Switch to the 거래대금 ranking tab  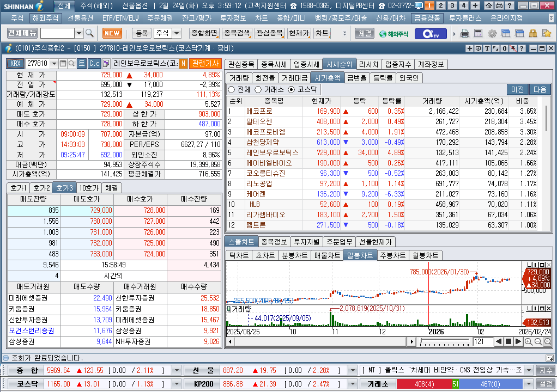point(294,78)
